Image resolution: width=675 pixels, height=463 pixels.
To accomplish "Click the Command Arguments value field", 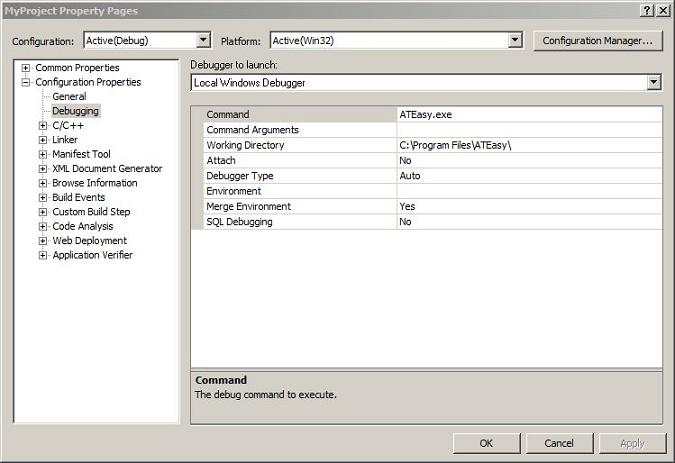I will [x=528, y=130].
